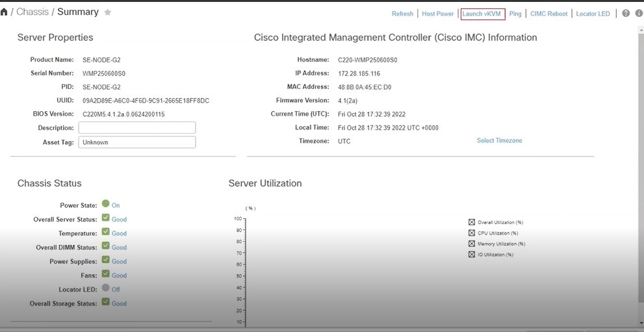
Task: Select BIOS version C220M5.4.1.2a.0.0624200115
Action: coord(123,114)
